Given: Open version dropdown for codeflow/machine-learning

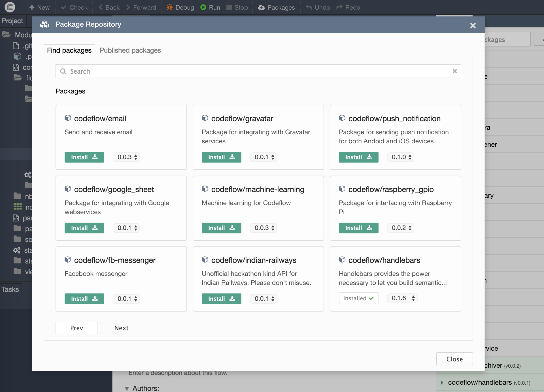Looking at the screenshot, I should pos(263,228).
